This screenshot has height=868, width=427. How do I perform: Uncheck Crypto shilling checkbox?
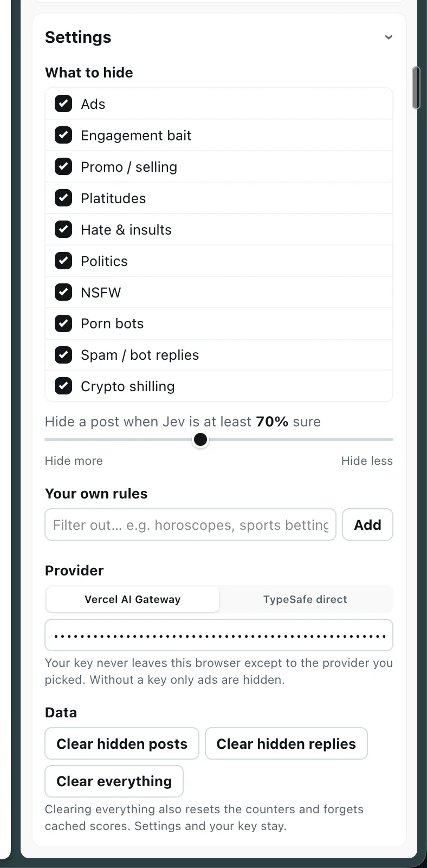63,386
